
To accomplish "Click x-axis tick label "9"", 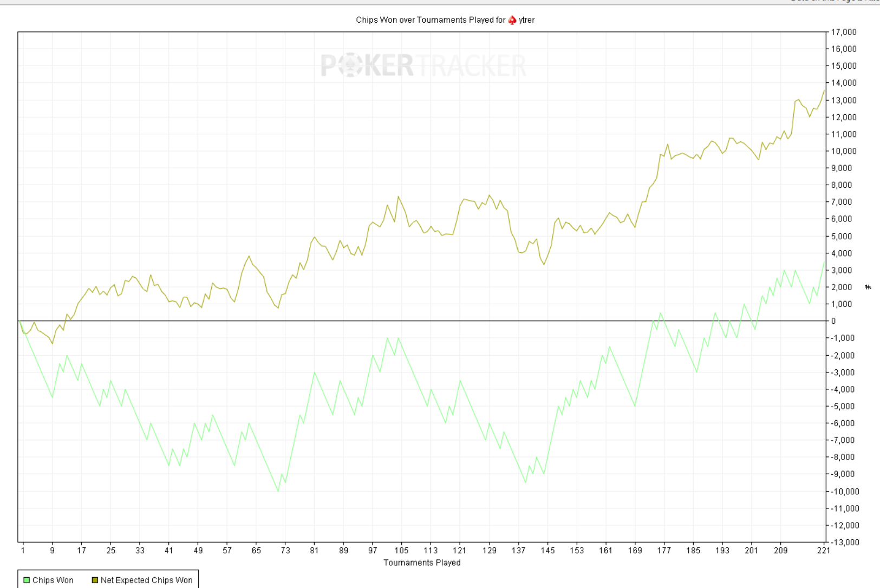I will (x=52, y=551).
